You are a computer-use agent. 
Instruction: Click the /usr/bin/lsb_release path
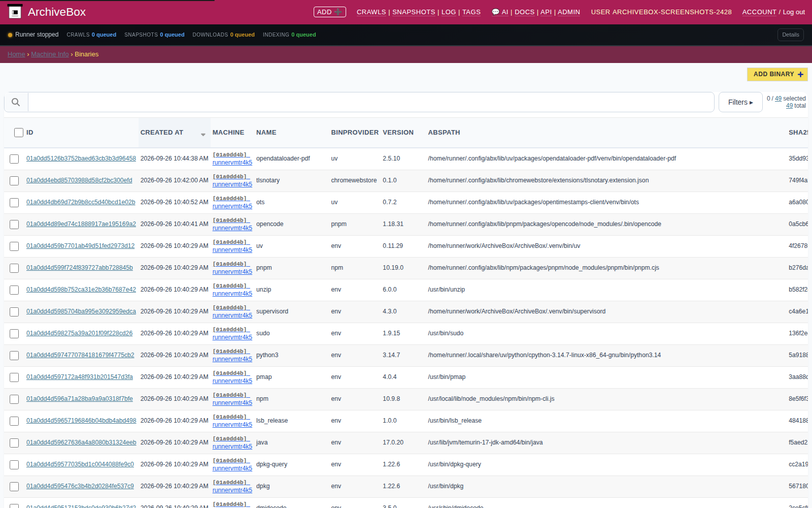[455, 421]
